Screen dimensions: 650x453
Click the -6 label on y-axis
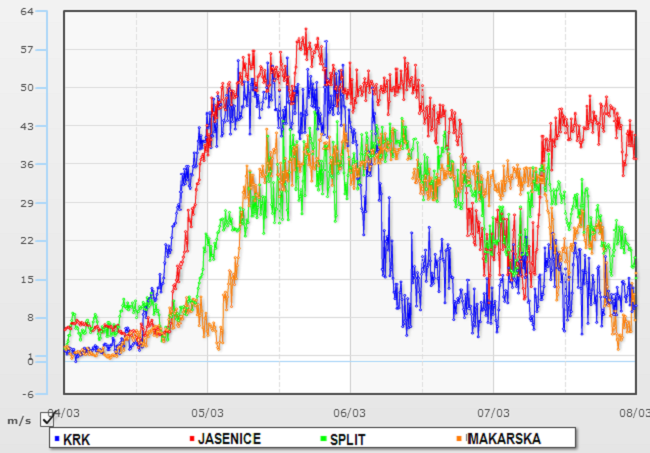(27, 394)
